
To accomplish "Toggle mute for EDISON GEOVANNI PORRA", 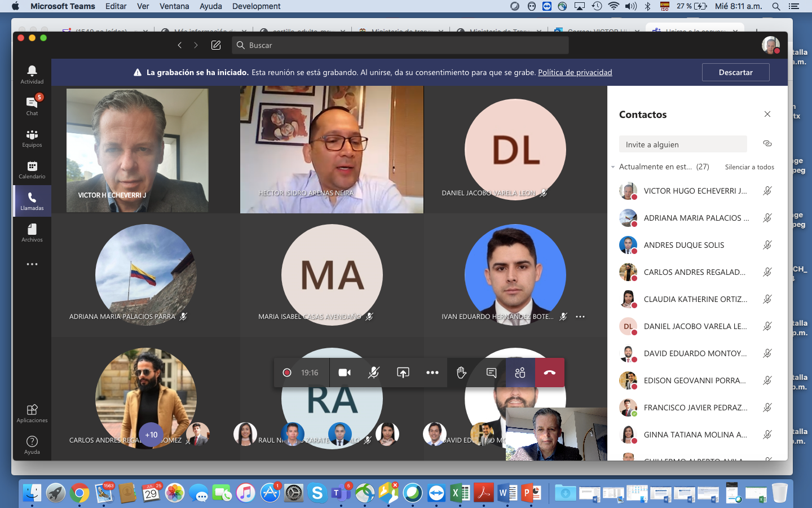I will [x=767, y=380].
